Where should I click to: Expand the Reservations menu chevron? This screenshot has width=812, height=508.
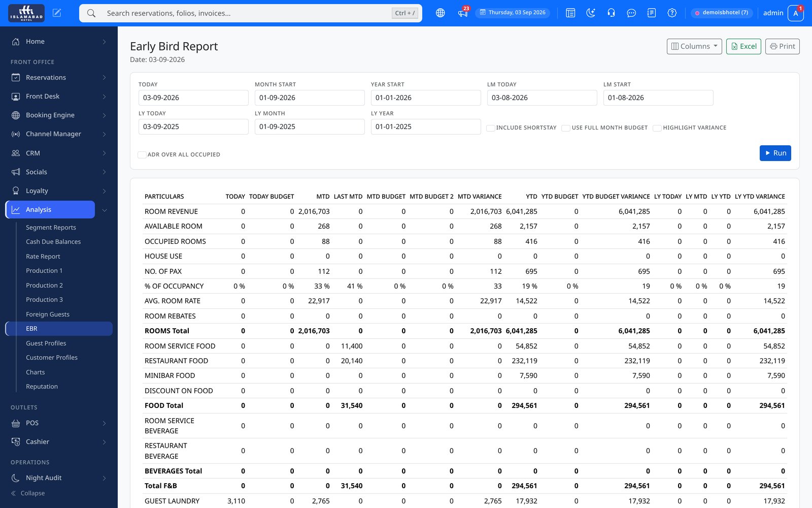tap(104, 78)
